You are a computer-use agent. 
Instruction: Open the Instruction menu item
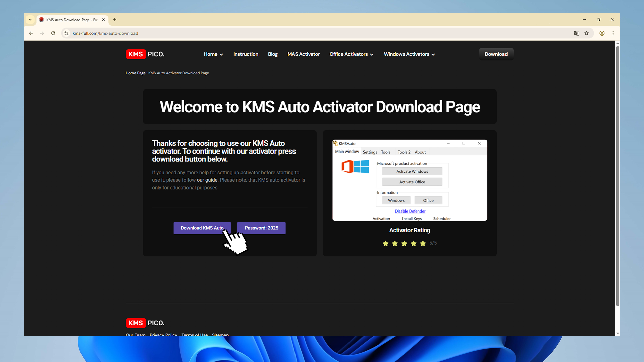coord(246,54)
